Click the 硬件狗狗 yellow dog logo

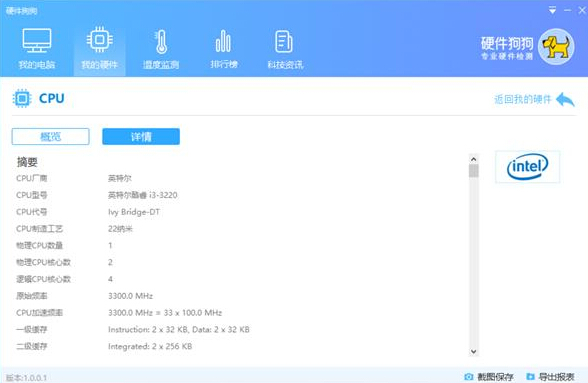556,47
